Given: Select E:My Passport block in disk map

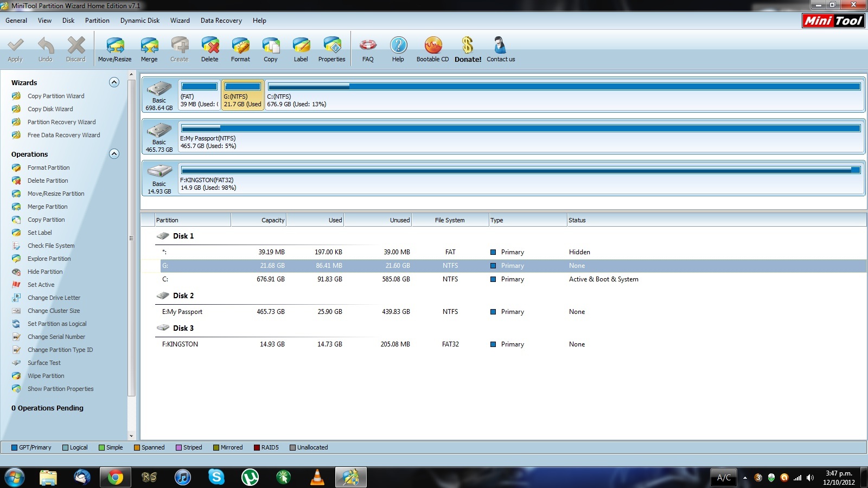Looking at the screenshot, I should [x=521, y=137].
